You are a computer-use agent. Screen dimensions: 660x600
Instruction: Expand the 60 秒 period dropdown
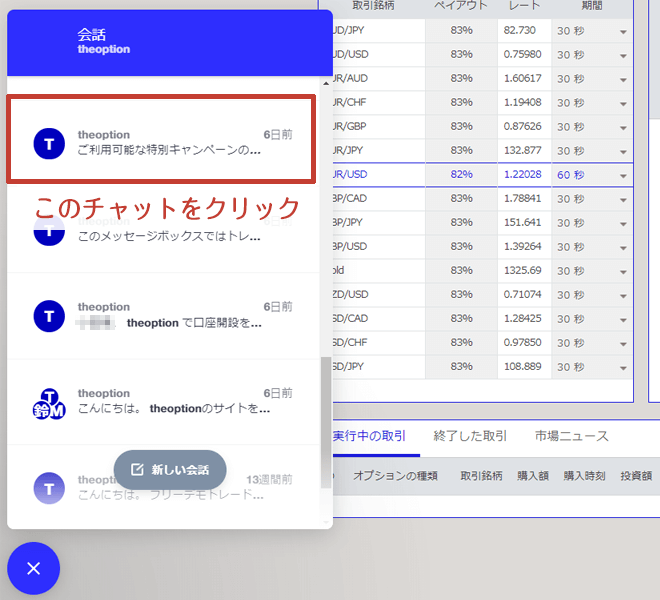tap(623, 176)
